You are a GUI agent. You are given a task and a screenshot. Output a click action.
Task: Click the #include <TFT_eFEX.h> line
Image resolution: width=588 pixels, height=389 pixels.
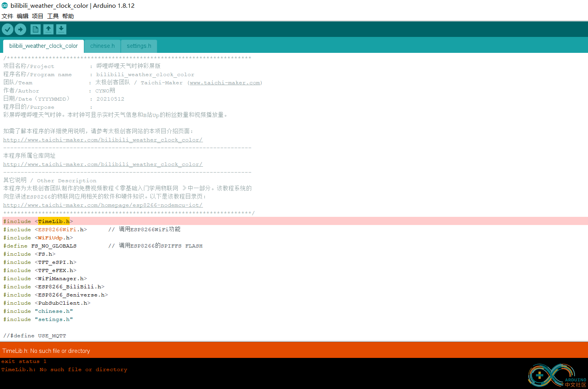[40, 270]
